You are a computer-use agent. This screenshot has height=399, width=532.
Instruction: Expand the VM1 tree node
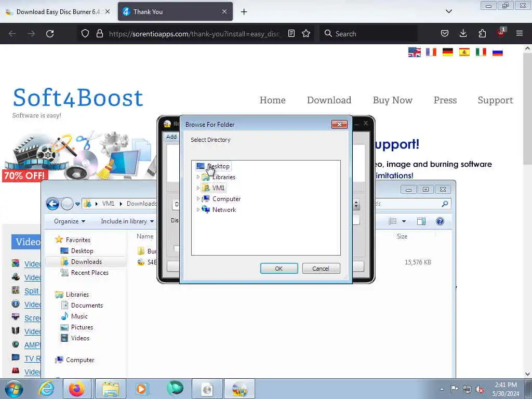[x=198, y=188]
